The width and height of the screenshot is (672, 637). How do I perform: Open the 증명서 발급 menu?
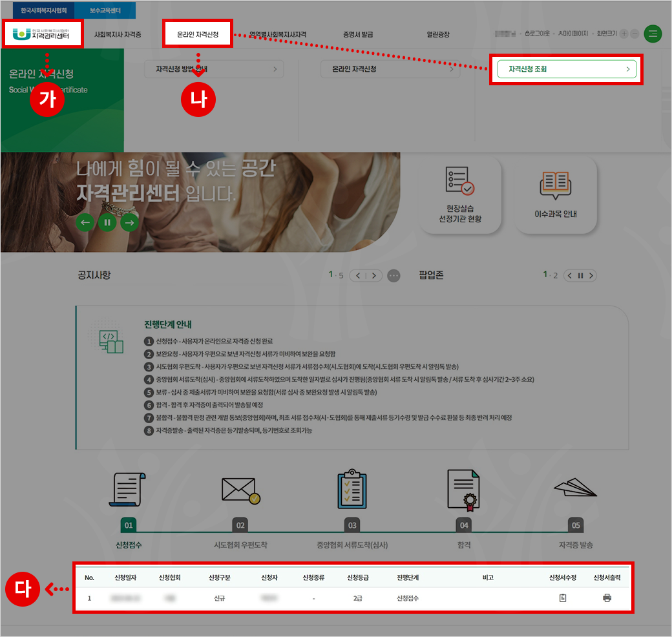[358, 34]
